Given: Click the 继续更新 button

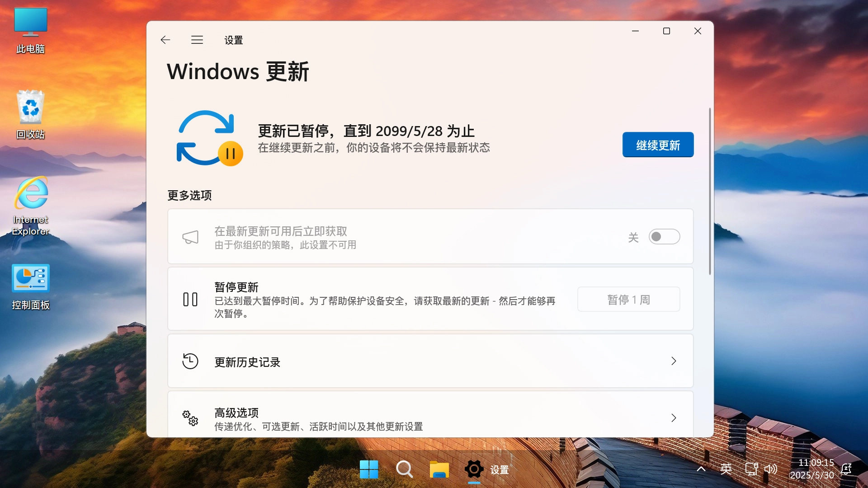Looking at the screenshot, I should click(658, 145).
